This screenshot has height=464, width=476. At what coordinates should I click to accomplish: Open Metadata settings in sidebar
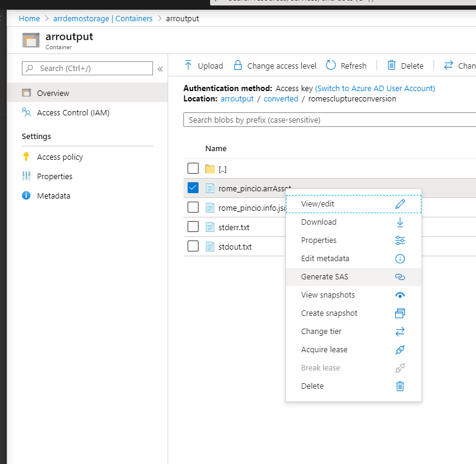[x=87, y=196]
